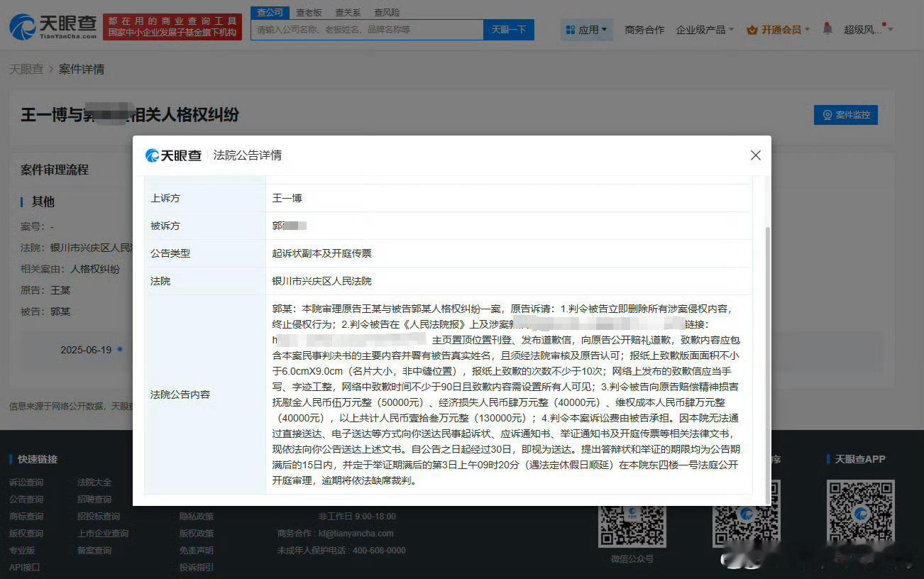Open the 投诉指引 footer link

pos(197,568)
